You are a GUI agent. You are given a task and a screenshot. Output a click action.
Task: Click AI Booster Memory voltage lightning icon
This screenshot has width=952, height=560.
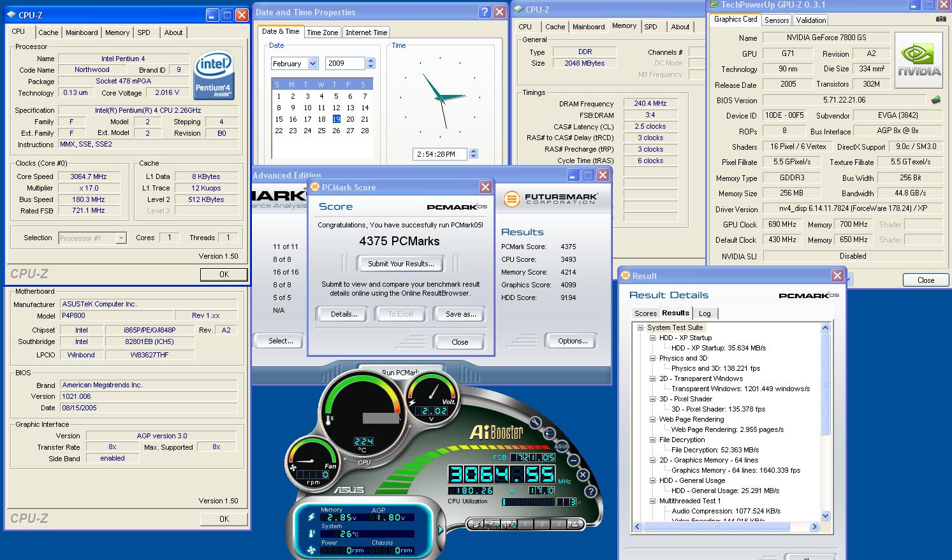click(311, 517)
